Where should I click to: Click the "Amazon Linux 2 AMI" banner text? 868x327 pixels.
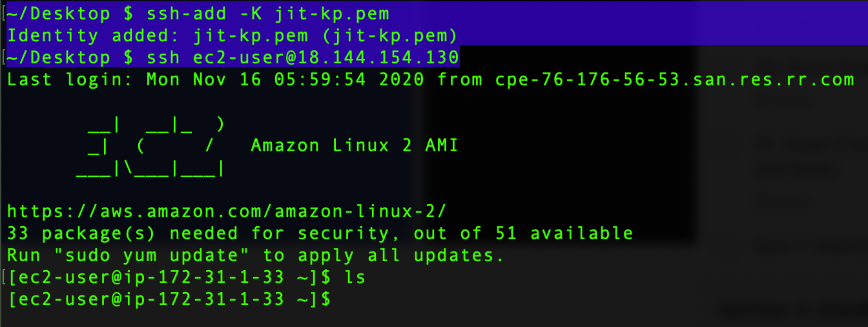click(x=355, y=145)
